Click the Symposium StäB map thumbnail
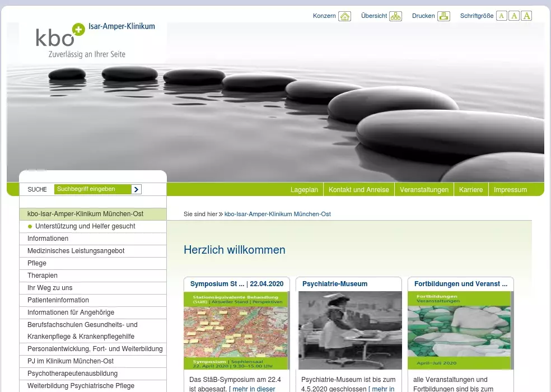This screenshot has width=551, height=392. [x=236, y=330]
